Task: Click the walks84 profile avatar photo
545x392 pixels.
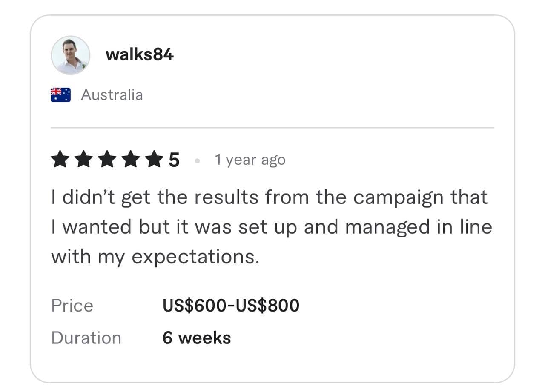Action: coord(70,55)
